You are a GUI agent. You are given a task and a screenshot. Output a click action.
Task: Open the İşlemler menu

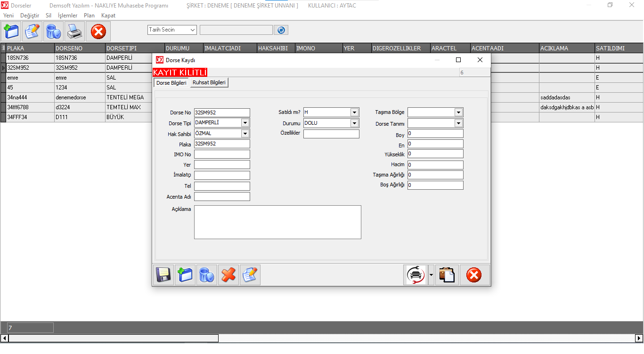67,16
